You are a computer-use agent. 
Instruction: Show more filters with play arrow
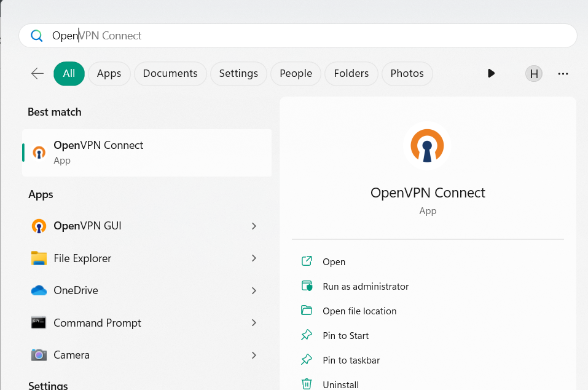[491, 73]
